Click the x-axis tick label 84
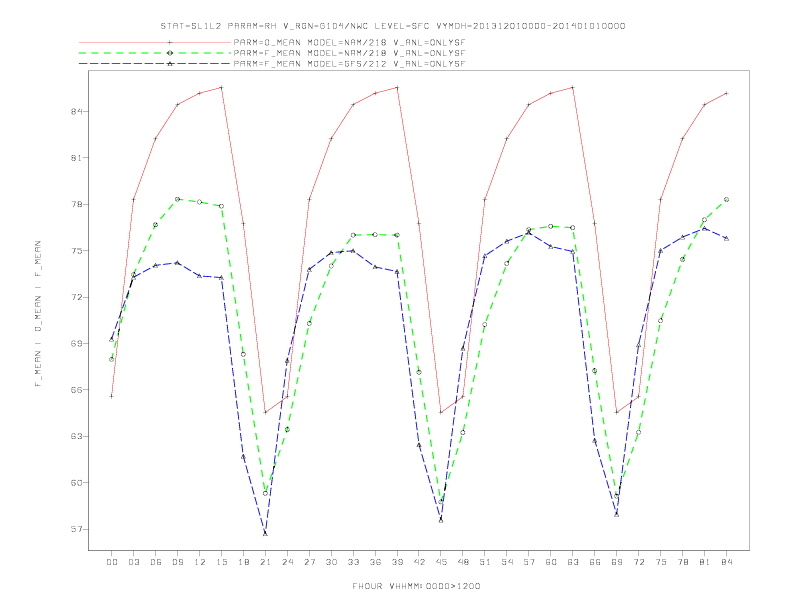This screenshot has width=792, height=612. [727, 562]
